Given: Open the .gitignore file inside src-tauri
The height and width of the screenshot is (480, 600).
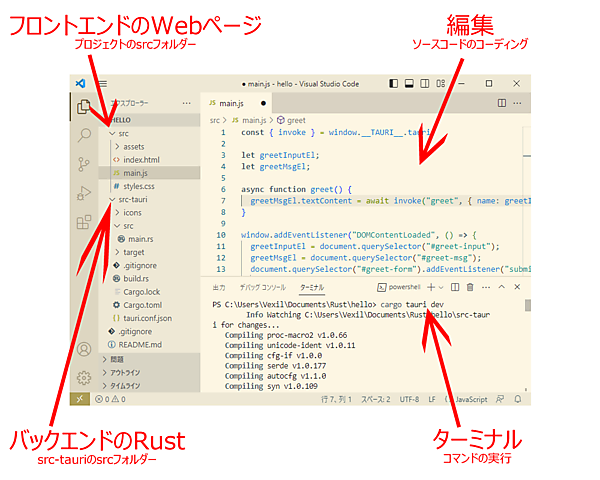Looking at the screenshot, I should pyautogui.click(x=149, y=265).
